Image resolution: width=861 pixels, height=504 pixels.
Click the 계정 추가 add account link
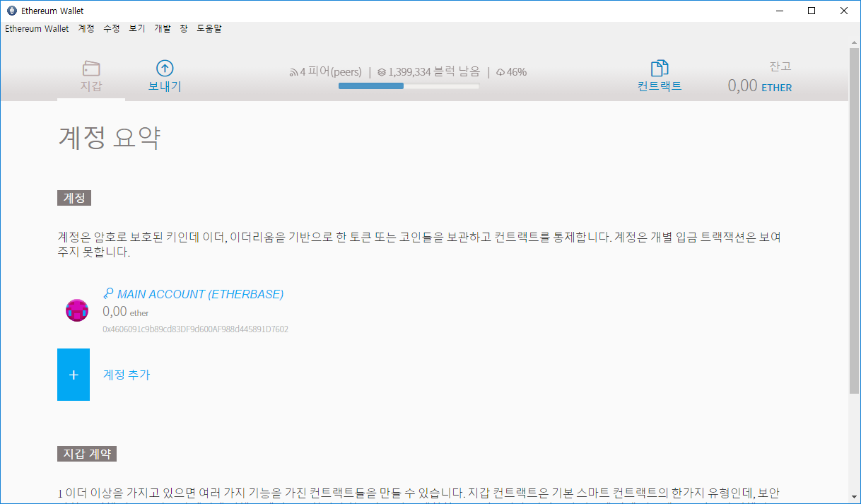click(x=127, y=375)
